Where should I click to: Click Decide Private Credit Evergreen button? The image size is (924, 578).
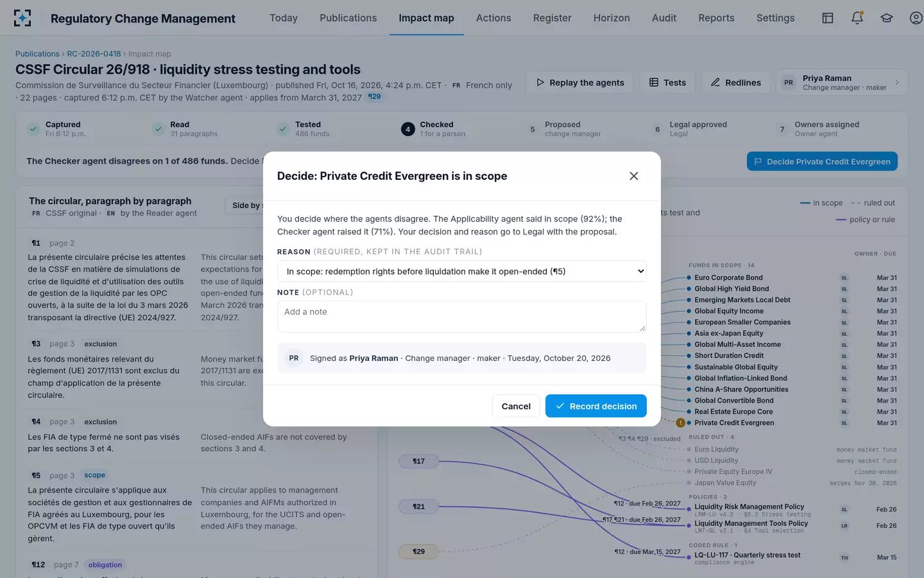pos(822,161)
